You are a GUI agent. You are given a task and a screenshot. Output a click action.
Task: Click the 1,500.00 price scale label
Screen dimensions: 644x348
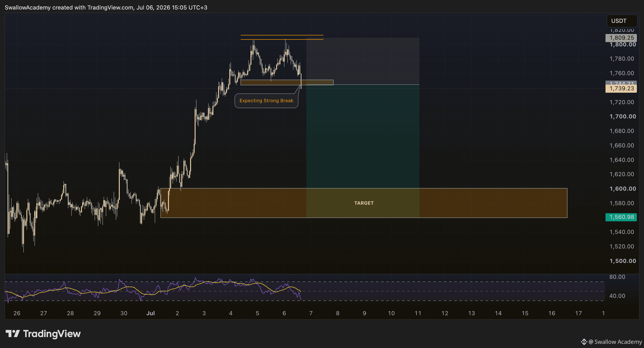click(623, 261)
